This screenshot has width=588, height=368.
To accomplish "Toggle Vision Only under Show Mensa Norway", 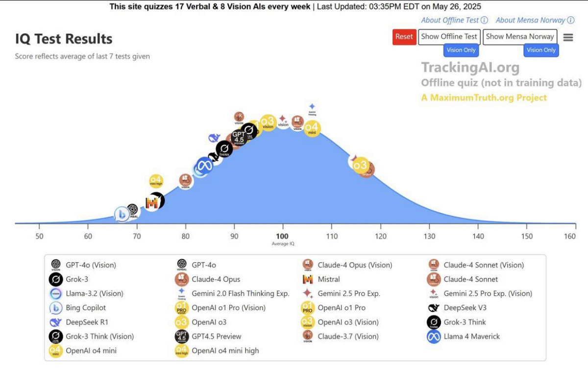I will pos(541,50).
